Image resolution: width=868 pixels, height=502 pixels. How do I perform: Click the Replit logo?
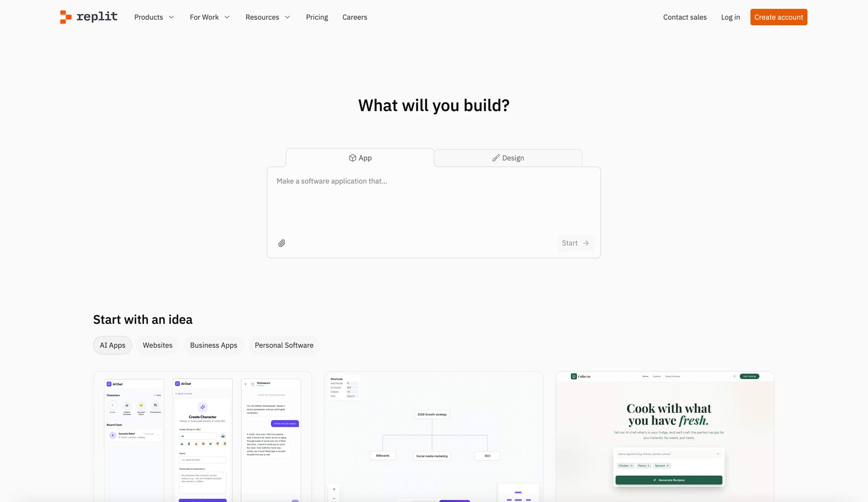pos(88,17)
